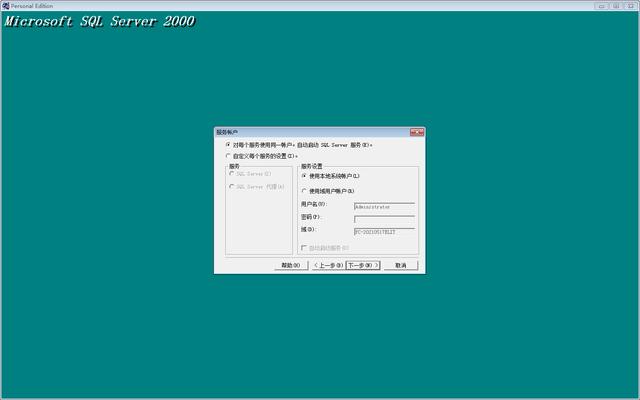Screen dimensions: 640x400
Task: Click the Microsoft SQL Server 2000 heading
Action: pyautogui.click(x=100, y=21)
